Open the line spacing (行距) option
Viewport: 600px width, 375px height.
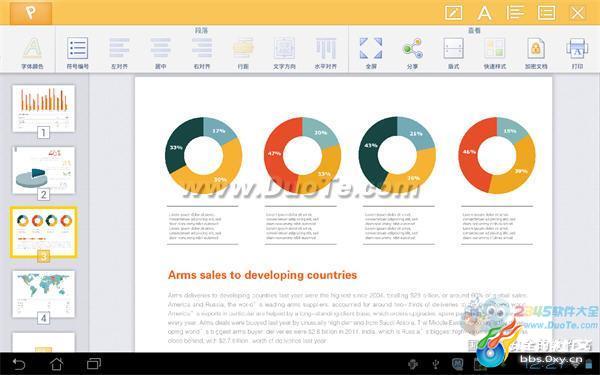pyautogui.click(x=243, y=52)
